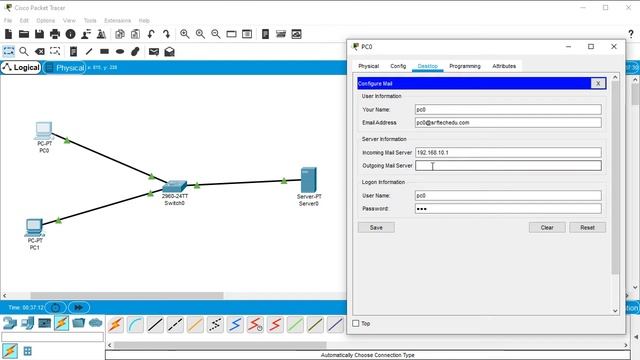Pick the light-blue console cable
This screenshot has width=640, height=360.
[x=136, y=325]
